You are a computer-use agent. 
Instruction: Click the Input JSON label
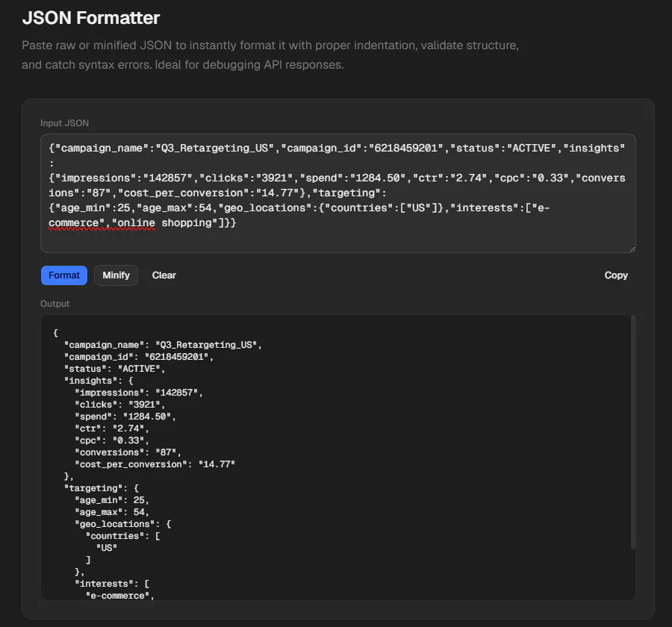pyautogui.click(x=64, y=123)
